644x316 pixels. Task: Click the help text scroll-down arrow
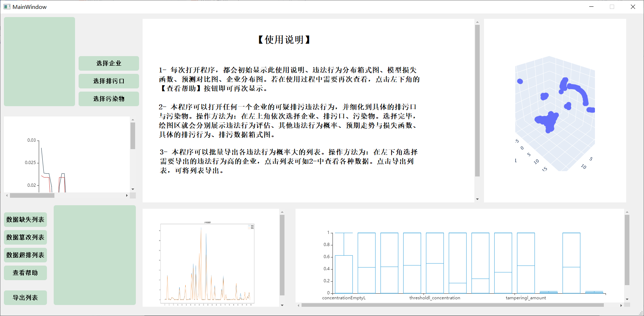coord(477,199)
